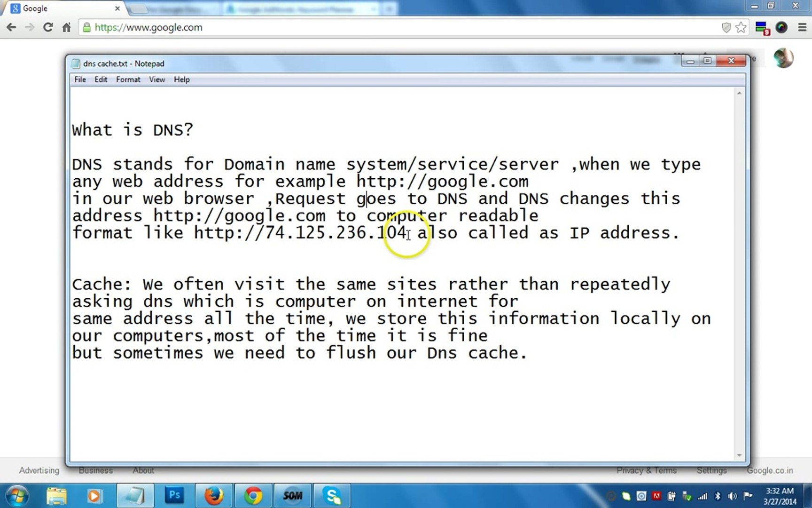
Task: Open the Bluetooth tray icon
Action: pyautogui.click(x=718, y=496)
